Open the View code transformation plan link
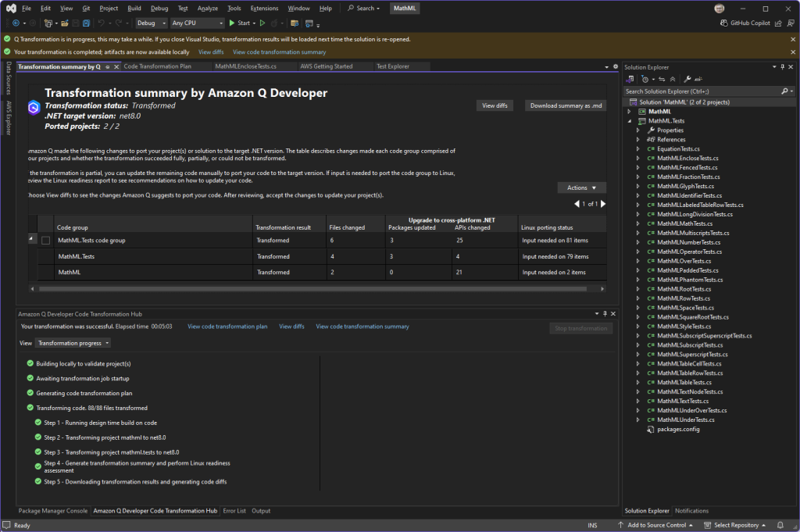This screenshot has height=532, width=800. coord(227,327)
